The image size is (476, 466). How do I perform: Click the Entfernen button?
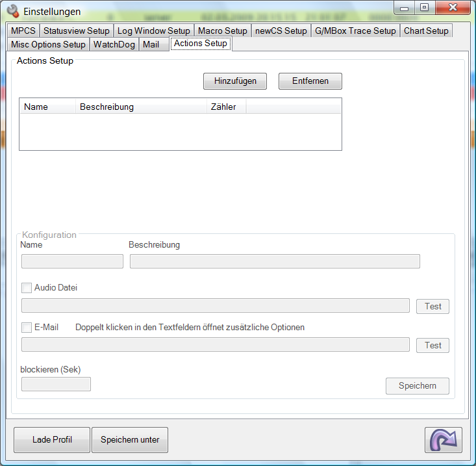310,81
